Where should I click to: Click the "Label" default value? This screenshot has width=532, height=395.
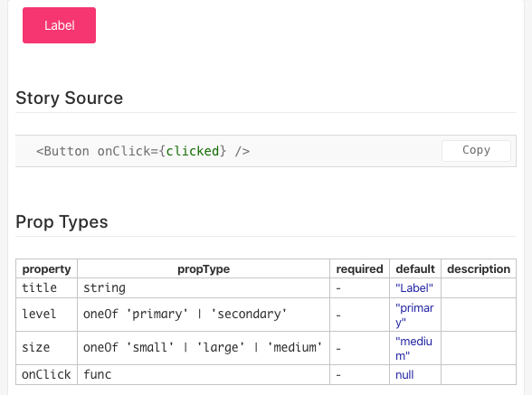click(x=414, y=288)
